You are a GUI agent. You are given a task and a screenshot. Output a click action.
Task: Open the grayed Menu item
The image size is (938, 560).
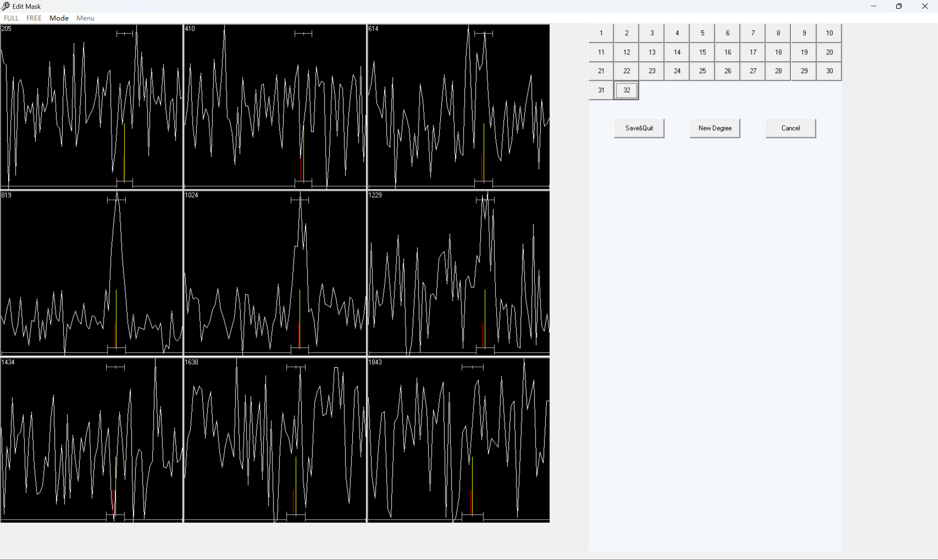[85, 18]
